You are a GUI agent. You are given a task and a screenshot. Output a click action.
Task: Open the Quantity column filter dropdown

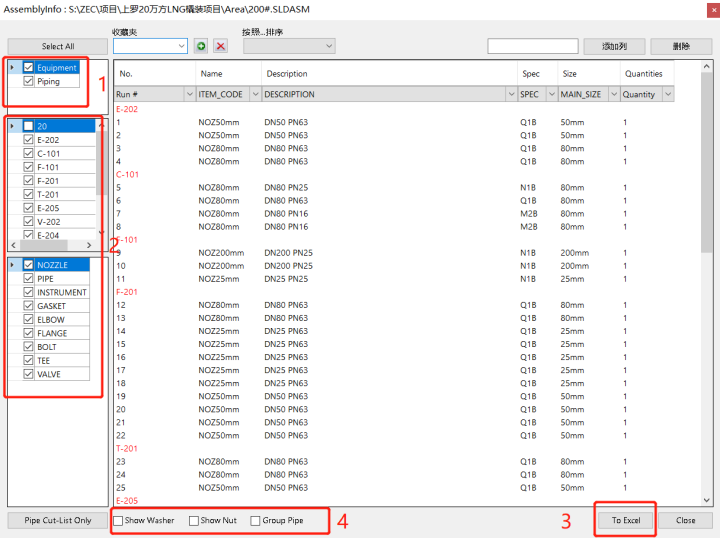[x=668, y=94]
